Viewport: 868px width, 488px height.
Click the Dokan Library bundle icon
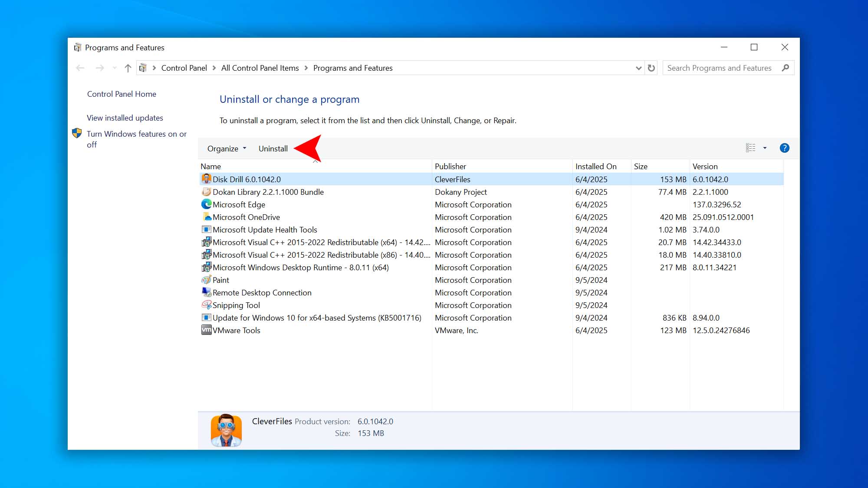pyautogui.click(x=207, y=192)
